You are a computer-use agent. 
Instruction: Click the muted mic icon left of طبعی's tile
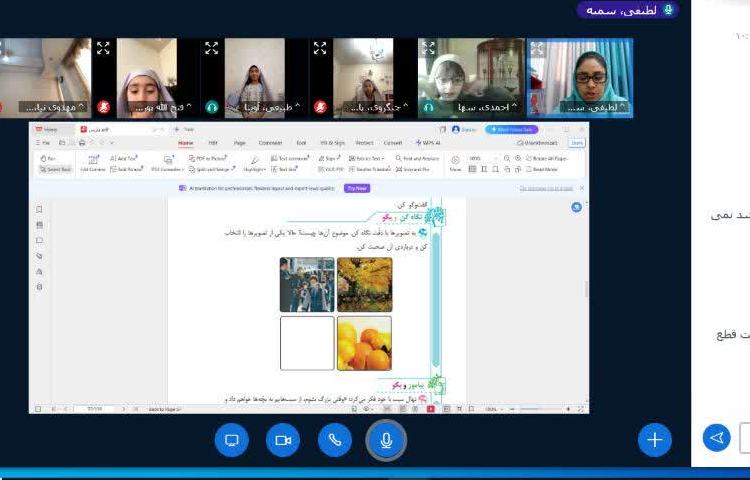pyautogui.click(x=103, y=107)
